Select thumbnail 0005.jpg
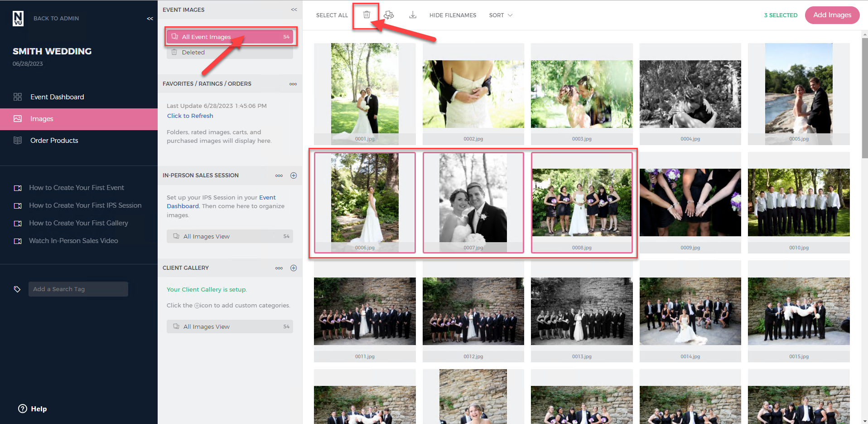The width and height of the screenshot is (868, 424). [799, 94]
